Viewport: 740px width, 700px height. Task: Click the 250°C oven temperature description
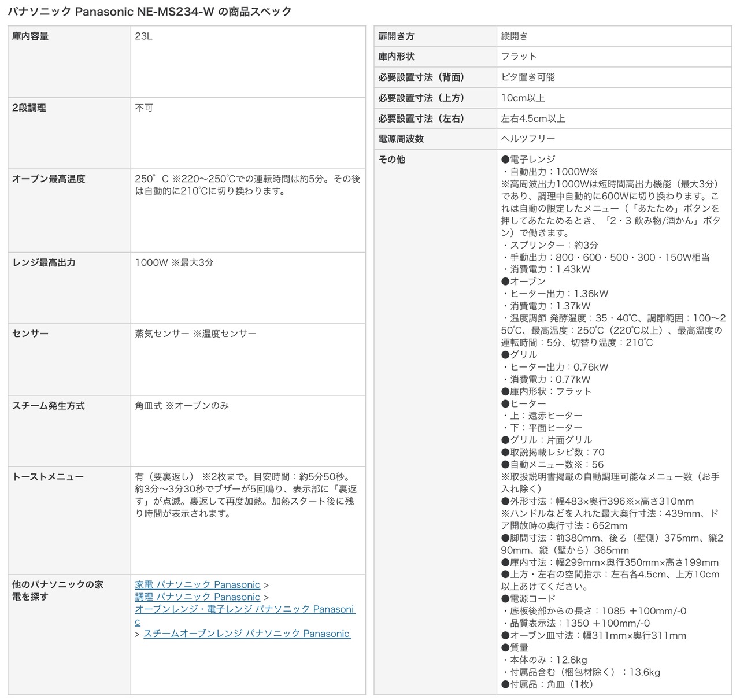[247, 185]
